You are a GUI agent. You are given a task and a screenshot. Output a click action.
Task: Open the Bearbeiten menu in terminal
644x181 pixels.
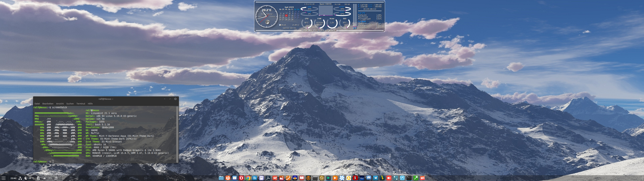point(48,104)
